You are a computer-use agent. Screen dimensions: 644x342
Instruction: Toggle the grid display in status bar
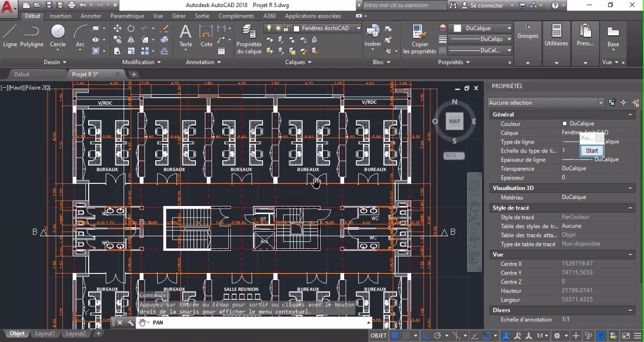click(396, 335)
